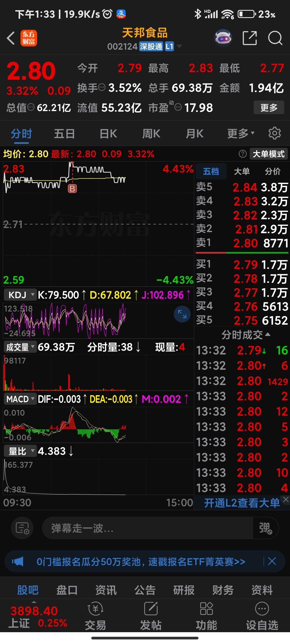Tap the alarm clock status icon
The height and width of the screenshot is (644, 290).
[x=107, y=14]
